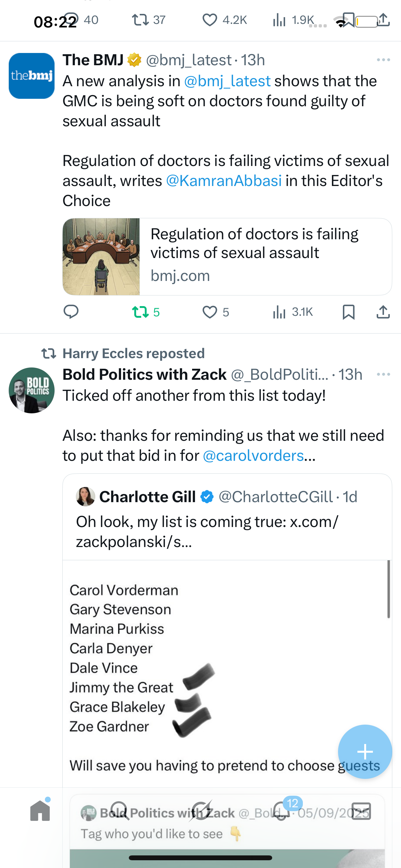Go to the Home tab
Image resolution: width=401 pixels, height=868 pixels.
click(x=40, y=811)
